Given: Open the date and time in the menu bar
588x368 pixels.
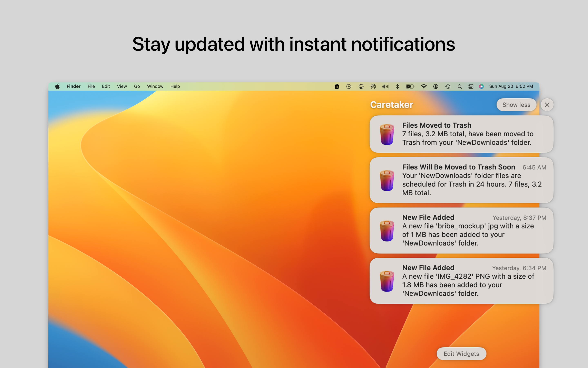Looking at the screenshot, I should click(511, 86).
